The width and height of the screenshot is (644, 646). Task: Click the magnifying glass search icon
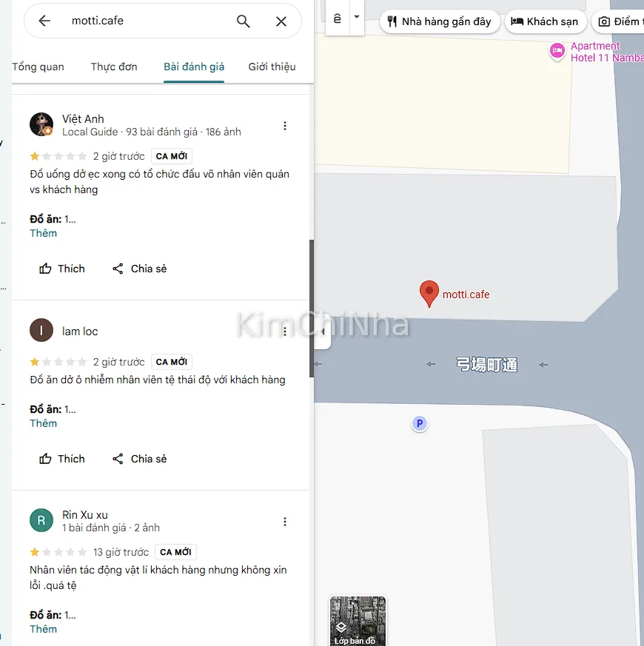tap(243, 21)
